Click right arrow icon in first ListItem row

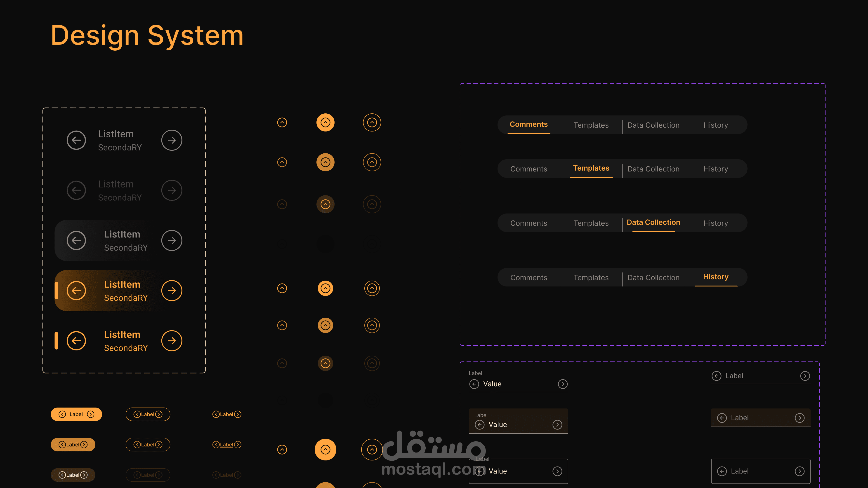click(x=172, y=140)
